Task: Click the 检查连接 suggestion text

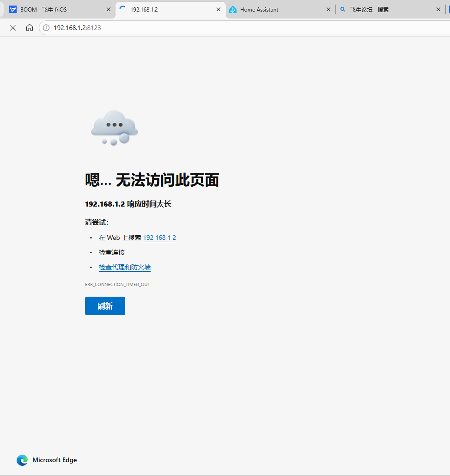Action: pos(112,253)
